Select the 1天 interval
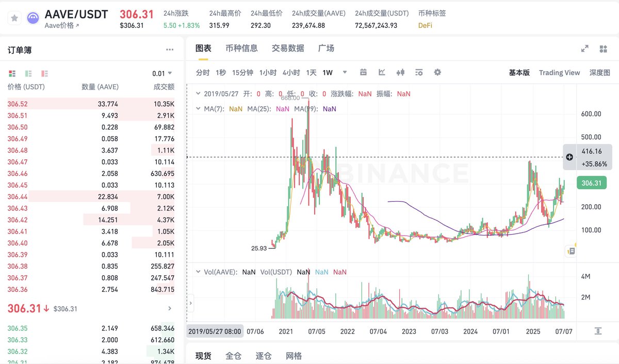619x364 pixels. coord(311,73)
